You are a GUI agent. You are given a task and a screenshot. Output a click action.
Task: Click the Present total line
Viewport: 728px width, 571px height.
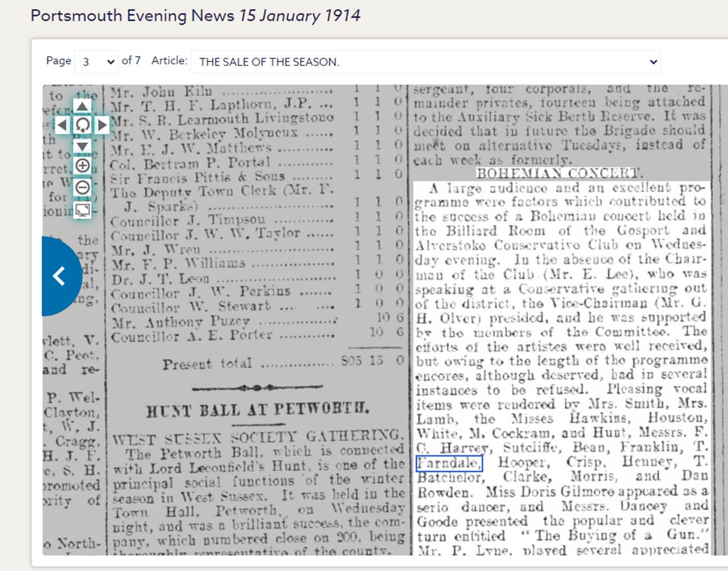283,363
